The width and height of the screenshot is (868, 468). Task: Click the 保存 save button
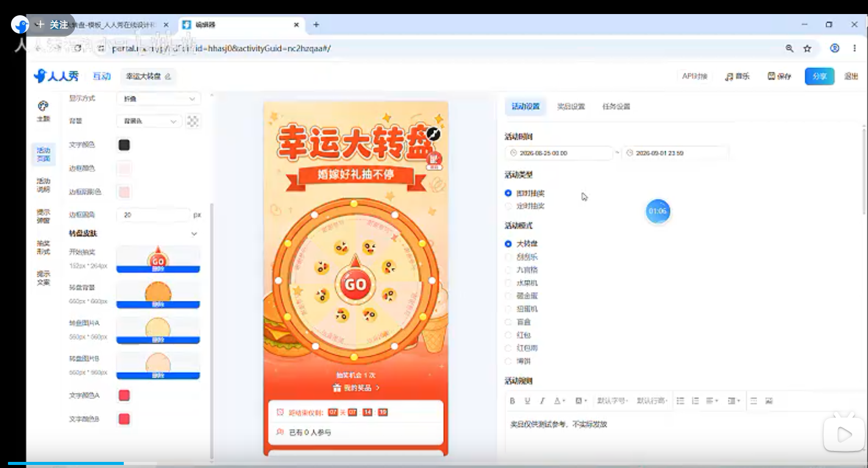pyautogui.click(x=779, y=76)
